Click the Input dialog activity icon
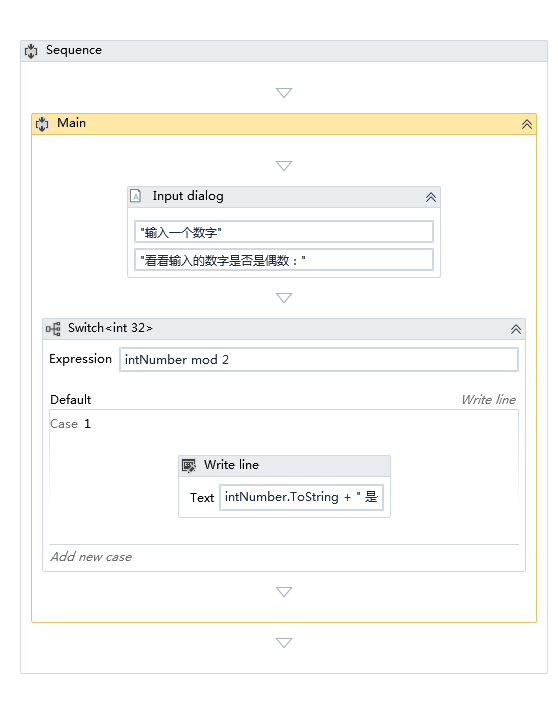 coord(136,196)
